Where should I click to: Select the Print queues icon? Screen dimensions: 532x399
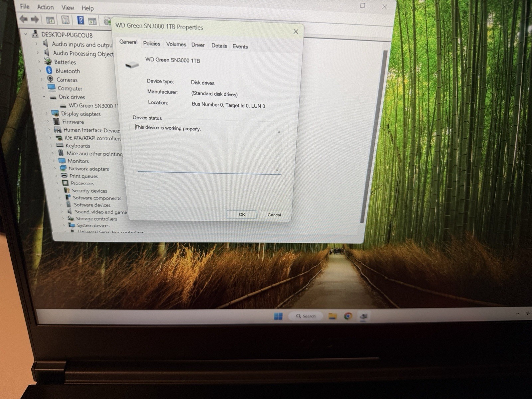point(64,176)
